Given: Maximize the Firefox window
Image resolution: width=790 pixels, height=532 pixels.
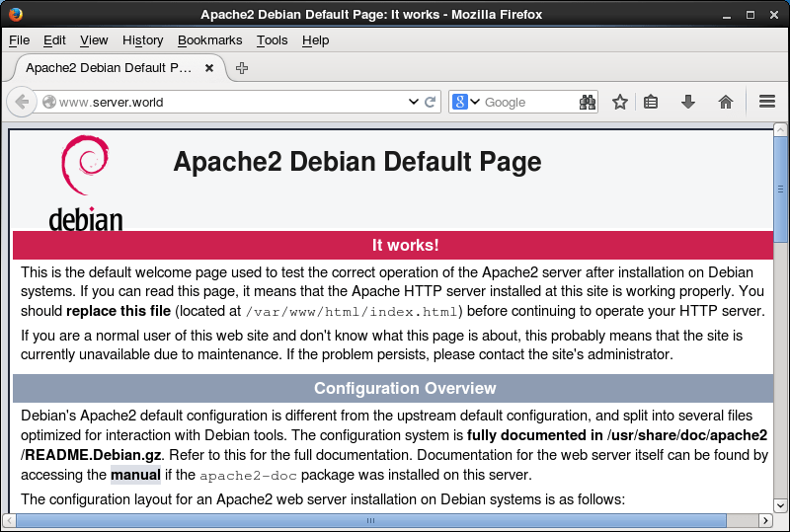Looking at the screenshot, I should point(750,15).
